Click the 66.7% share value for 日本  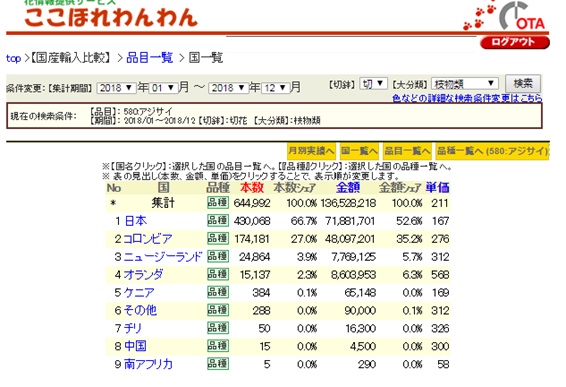pos(304,221)
